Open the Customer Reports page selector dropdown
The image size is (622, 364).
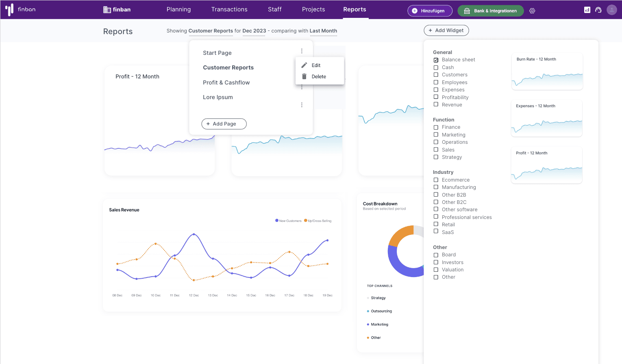pyautogui.click(x=211, y=31)
